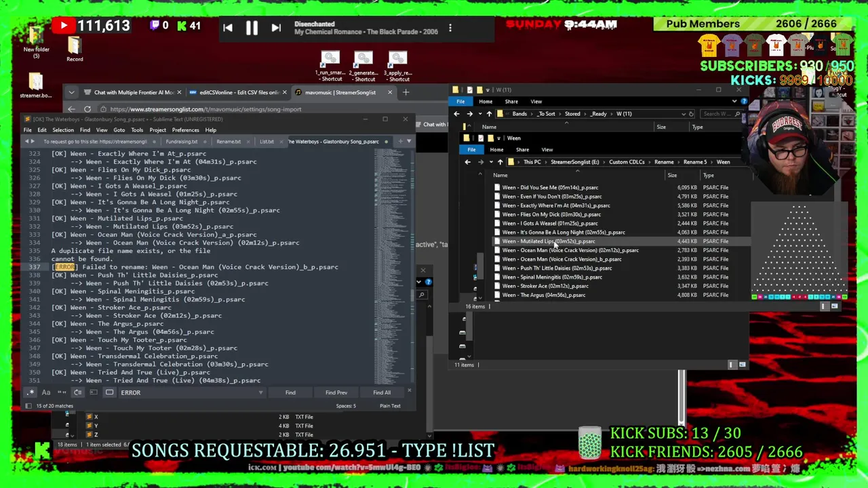Toggle wrap search option in find bar

click(77, 392)
